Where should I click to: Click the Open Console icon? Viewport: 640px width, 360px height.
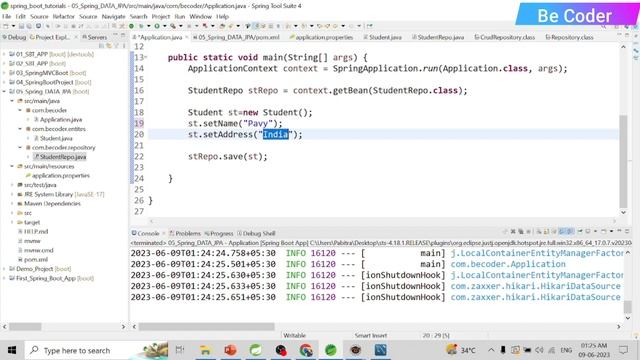603,231
